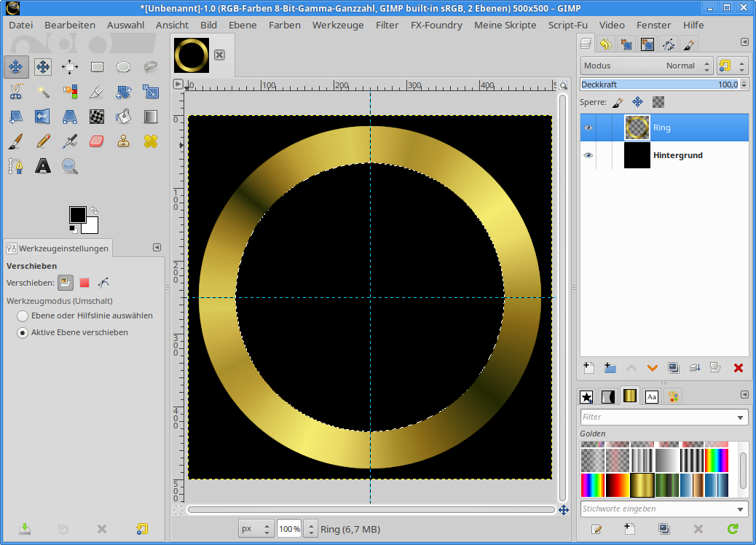Hide the Ring layer via eye icon
The image size is (756, 545).
(588, 128)
